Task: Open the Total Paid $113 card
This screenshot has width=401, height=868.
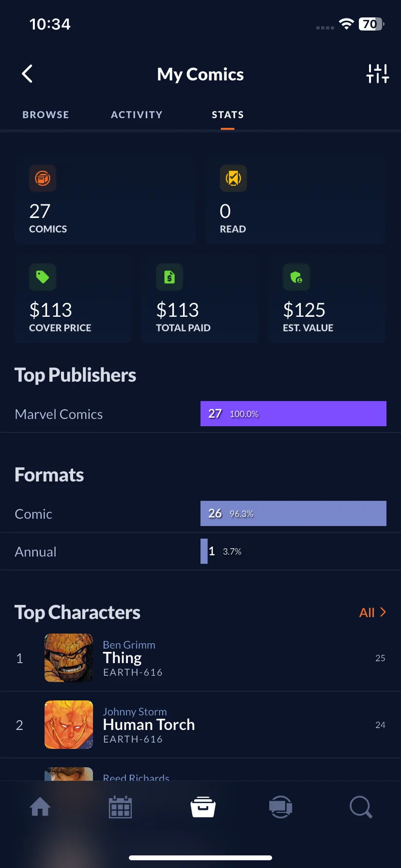Action: 200,299
